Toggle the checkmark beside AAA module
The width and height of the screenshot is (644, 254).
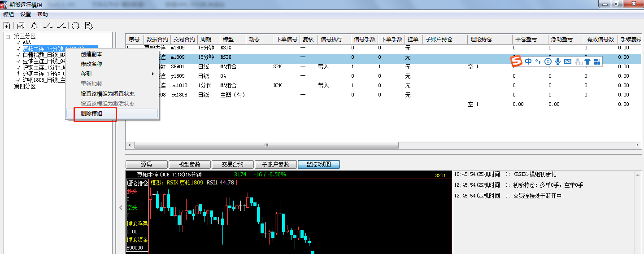coord(18,42)
